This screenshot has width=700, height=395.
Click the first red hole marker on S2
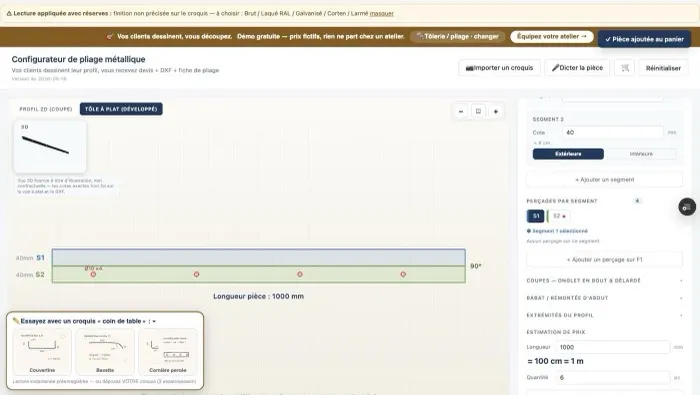[x=93, y=274]
